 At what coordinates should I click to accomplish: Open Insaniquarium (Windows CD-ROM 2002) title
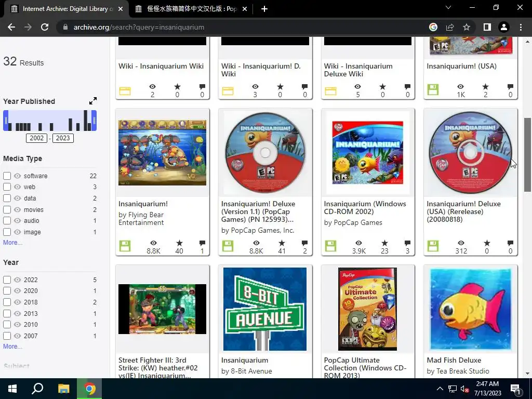tap(365, 208)
